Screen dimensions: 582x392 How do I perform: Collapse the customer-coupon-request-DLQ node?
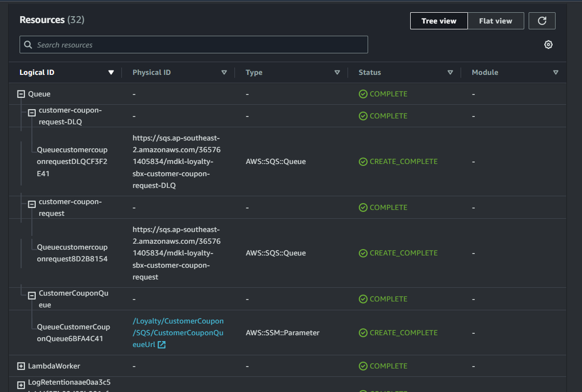point(32,113)
